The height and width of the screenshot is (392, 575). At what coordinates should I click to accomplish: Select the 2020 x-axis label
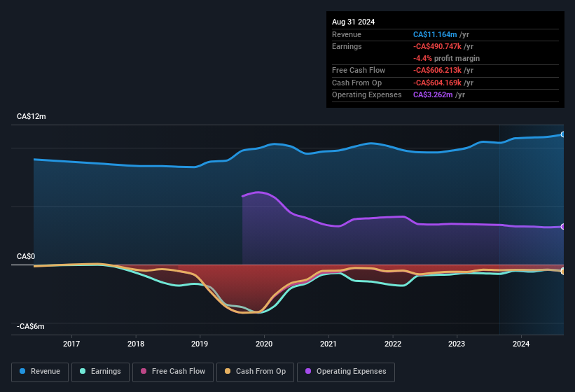(264, 344)
